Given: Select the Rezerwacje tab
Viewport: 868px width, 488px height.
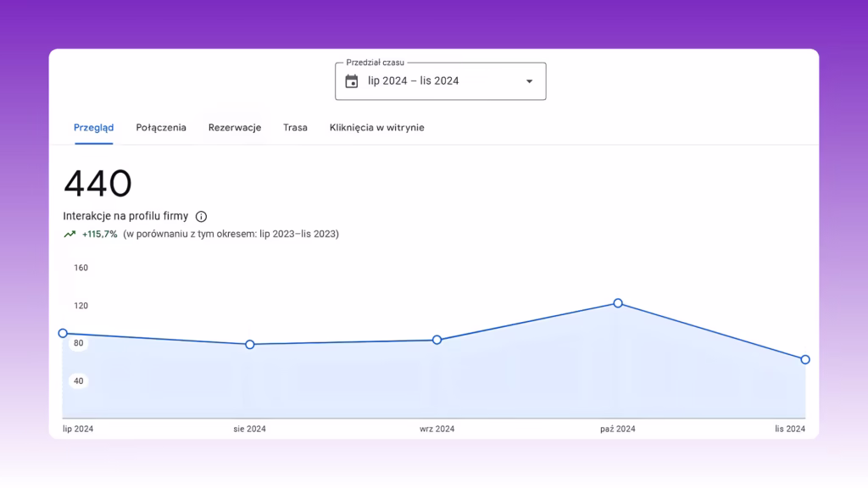Looking at the screenshot, I should tap(235, 127).
